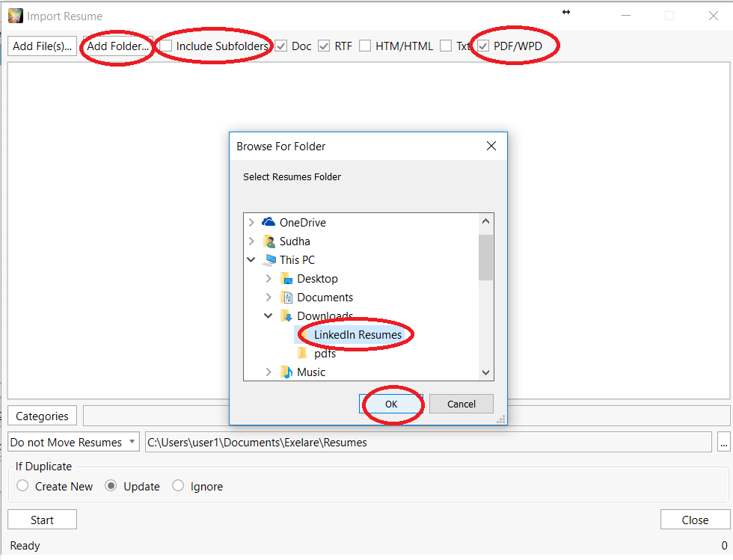Click the Browse dialog resize grip

[501, 419]
